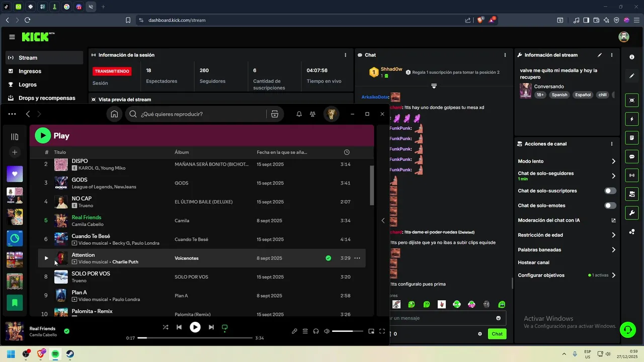This screenshot has height=362, width=644.
Task: Toggle saved checkmark for now-playing Real Friends
Action: point(66,331)
